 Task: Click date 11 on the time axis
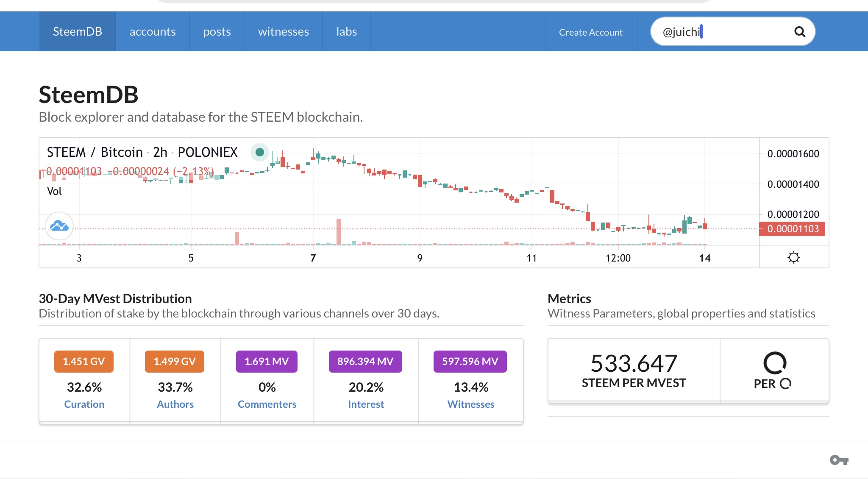531,258
